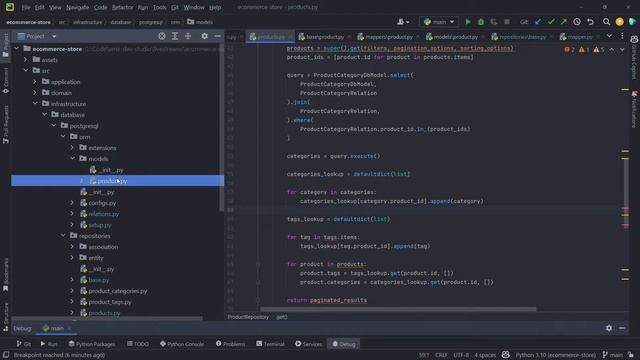Open Services tool window
Image resolution: width=640 pixels, height=360 pixels.
coord(309,344)
